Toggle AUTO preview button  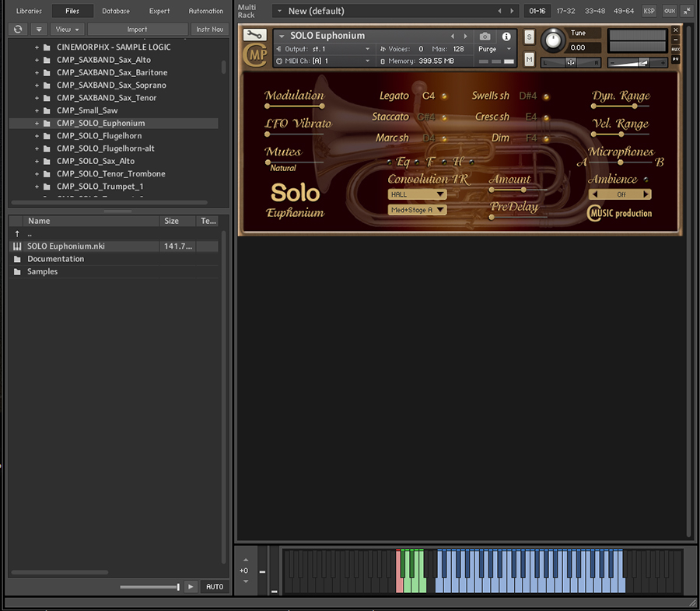(x=215, y=586)
